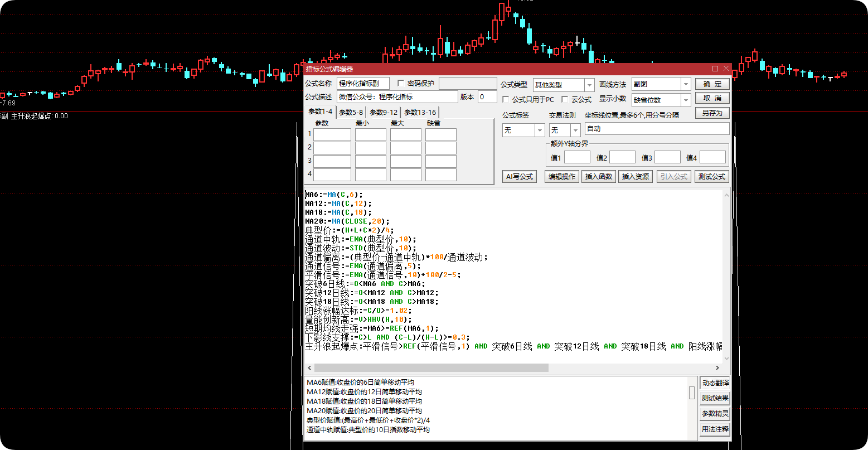Expand the 显示小数 dropdown
The width and height of the screenshot is (868, 450).
(686, 100)
